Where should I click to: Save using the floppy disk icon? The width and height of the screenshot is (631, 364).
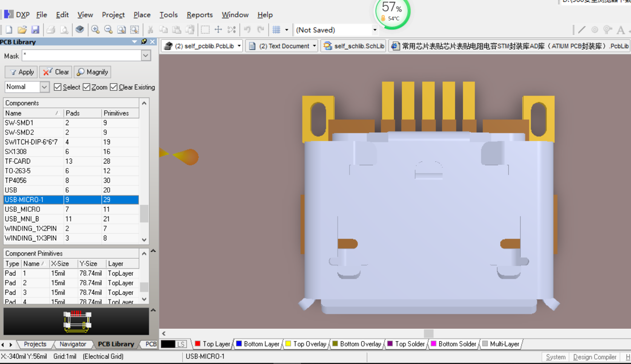(x=35, y=29)
